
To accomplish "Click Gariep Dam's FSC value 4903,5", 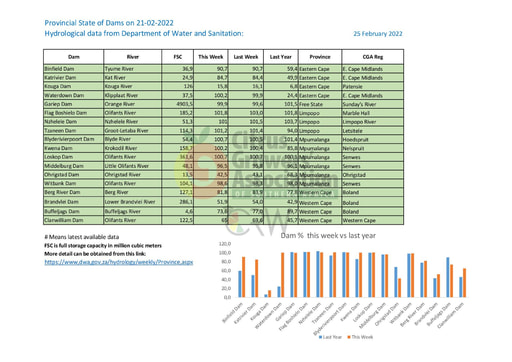I will (x=178, y=104).
